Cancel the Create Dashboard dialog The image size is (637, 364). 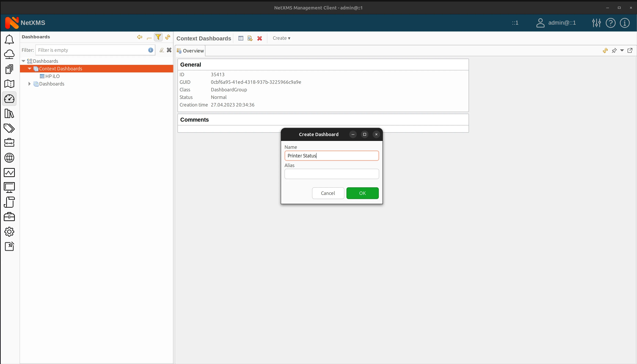328,193
